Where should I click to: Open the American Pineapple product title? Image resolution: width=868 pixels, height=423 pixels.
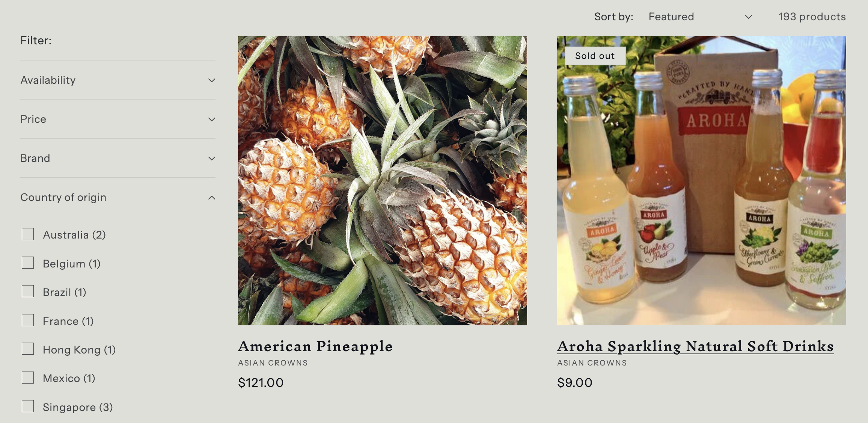(x=315, y=346)
